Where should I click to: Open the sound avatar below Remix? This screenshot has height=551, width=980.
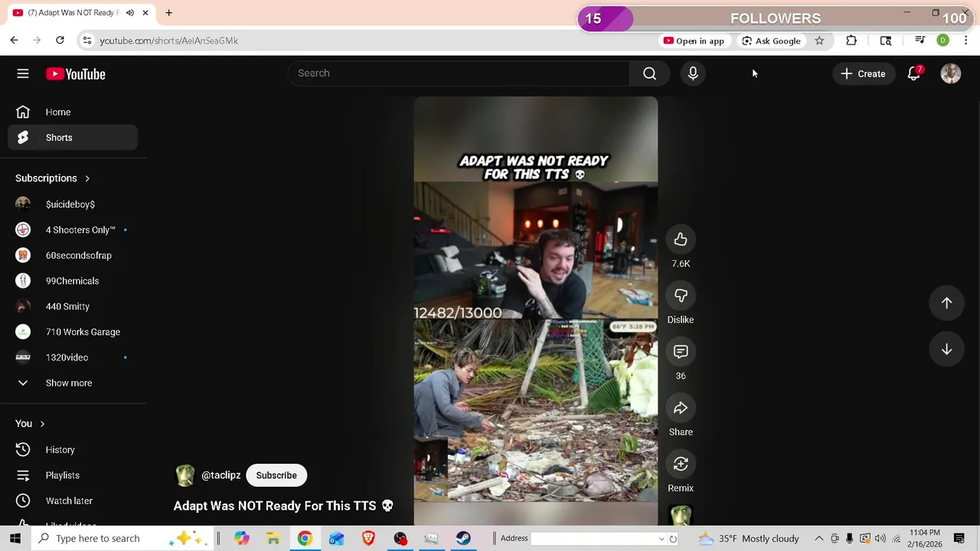(x=681, y=517)
